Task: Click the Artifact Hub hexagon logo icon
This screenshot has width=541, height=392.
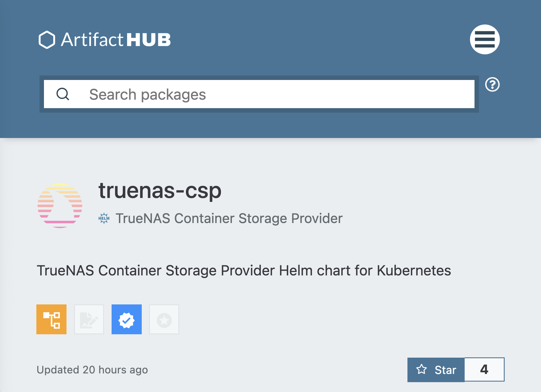Action: tap(46, 40)
